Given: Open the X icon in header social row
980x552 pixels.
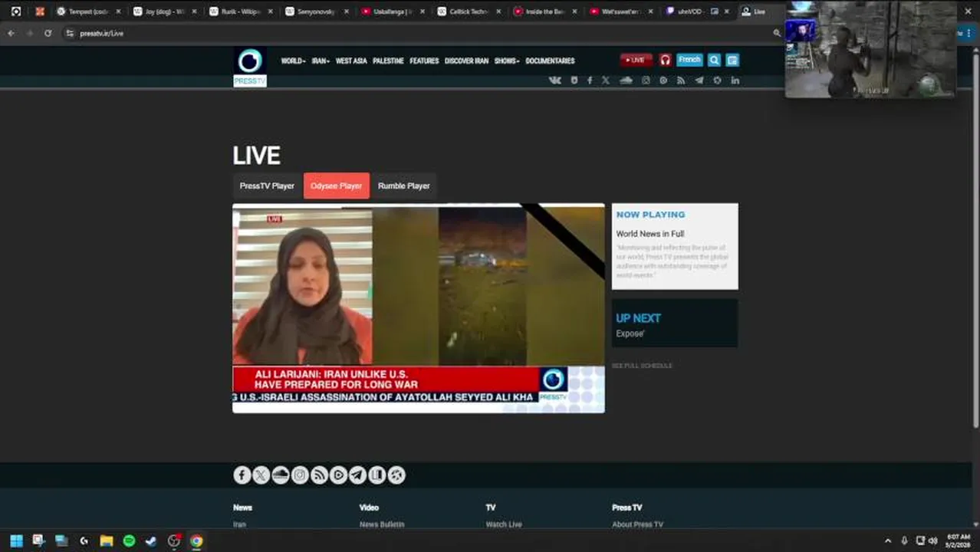Looking at the screenshot, I should click(x=606, y=80).
